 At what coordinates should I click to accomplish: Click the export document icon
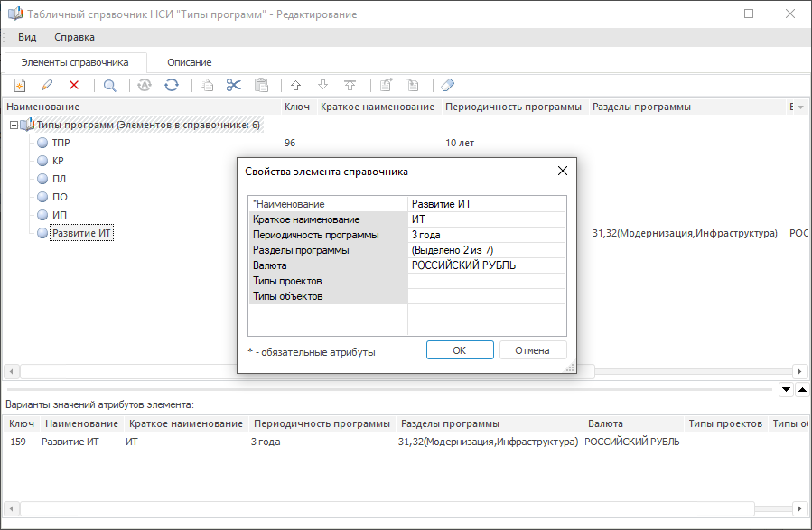pyautogui.click(x=387, y=85)
